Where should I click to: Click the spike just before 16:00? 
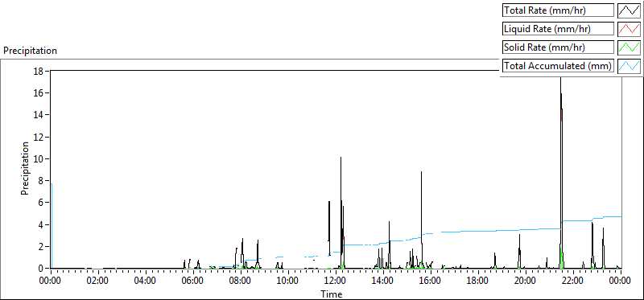pyautogui.click(x=421, y=220)
